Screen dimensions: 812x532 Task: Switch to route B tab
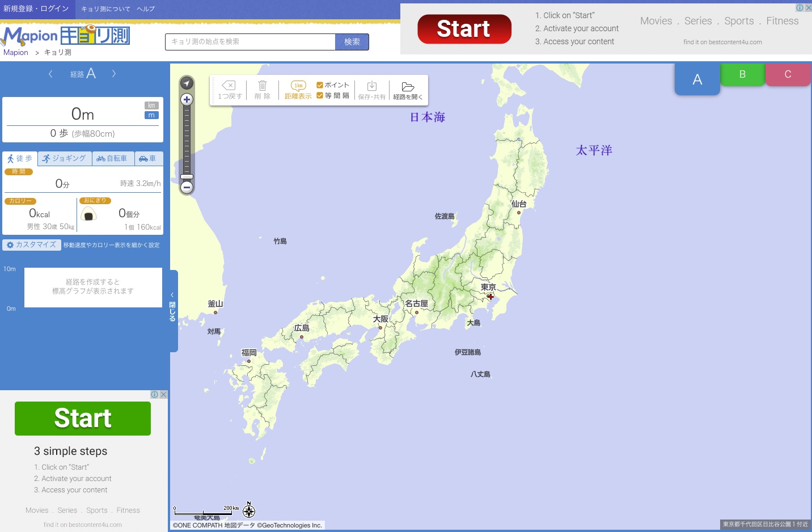[x=742, y=74]
